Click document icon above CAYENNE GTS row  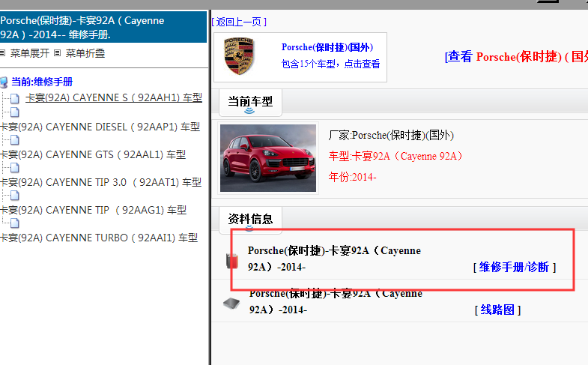(x=15, y=140)
